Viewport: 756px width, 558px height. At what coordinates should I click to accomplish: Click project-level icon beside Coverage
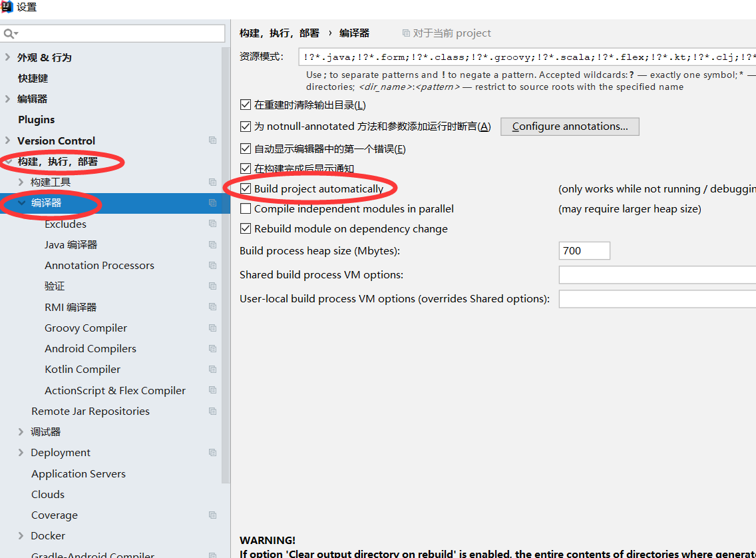point(213,515)
